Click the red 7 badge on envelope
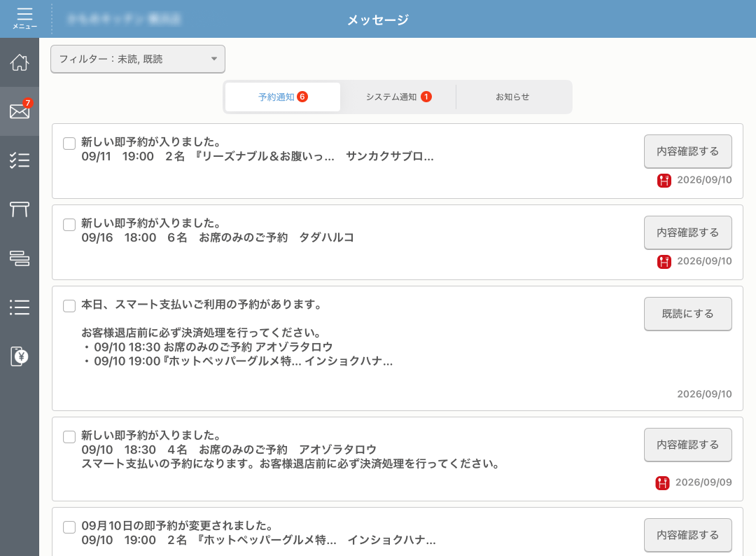The height and width of the screenshot is (556, 756). tap(27, 103)
